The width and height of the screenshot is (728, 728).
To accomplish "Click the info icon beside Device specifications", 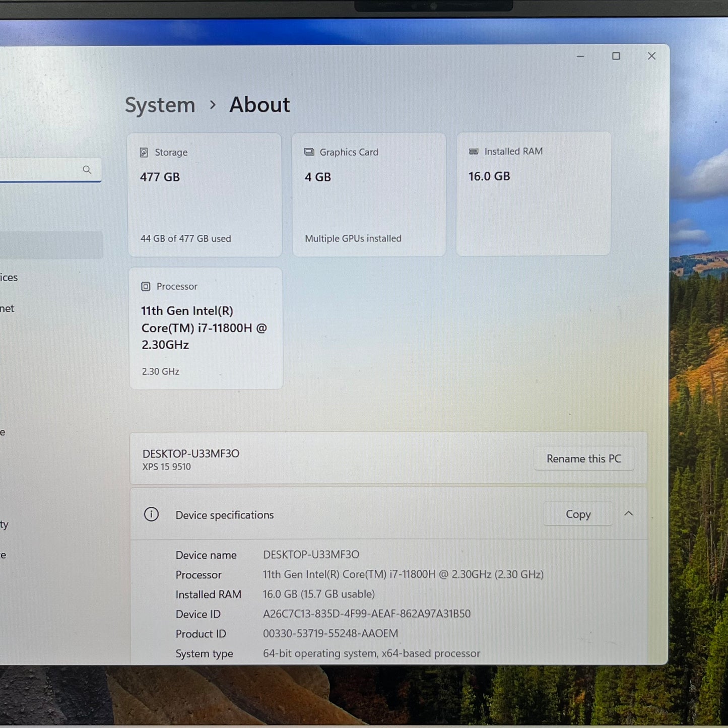I will pos(151,514).
